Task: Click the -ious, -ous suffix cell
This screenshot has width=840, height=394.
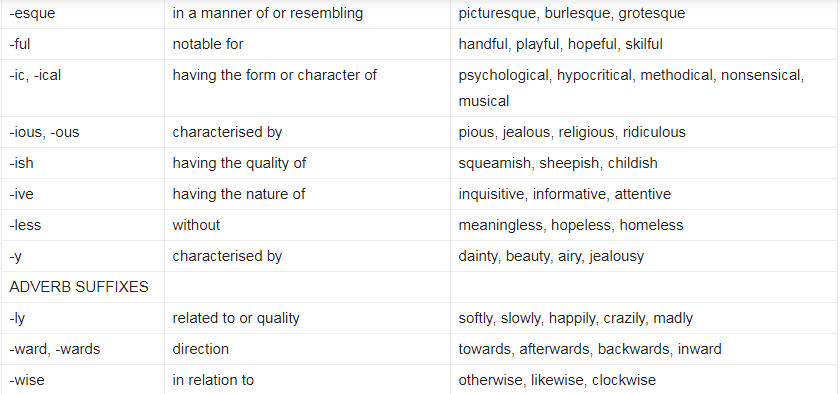Action: [x=82, y=132]
